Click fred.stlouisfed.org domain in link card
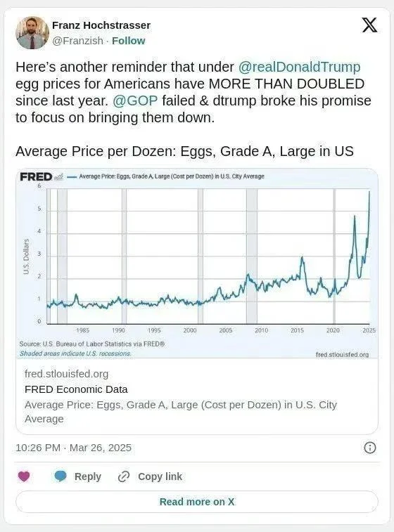Screen dimensions: 394x532 (x=67, y=374)
